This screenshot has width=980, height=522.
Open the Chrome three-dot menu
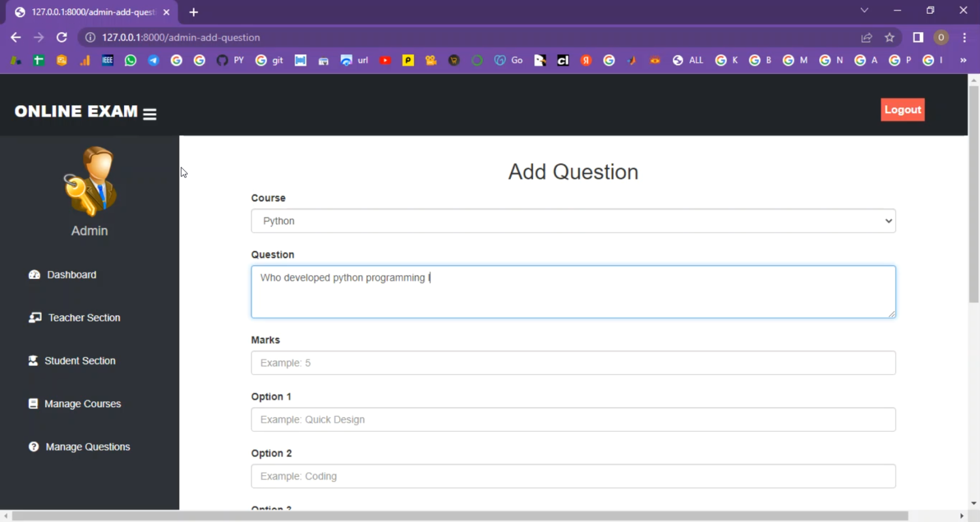pos(964,38)
